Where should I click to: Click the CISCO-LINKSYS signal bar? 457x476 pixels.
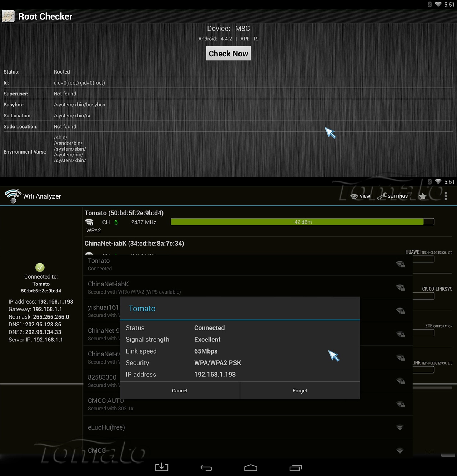coord(423,296)
